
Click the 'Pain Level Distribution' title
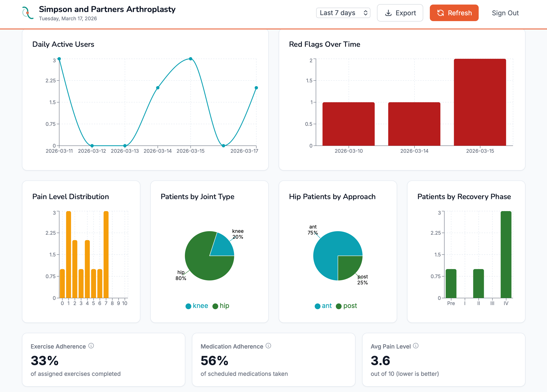point(70,196)
